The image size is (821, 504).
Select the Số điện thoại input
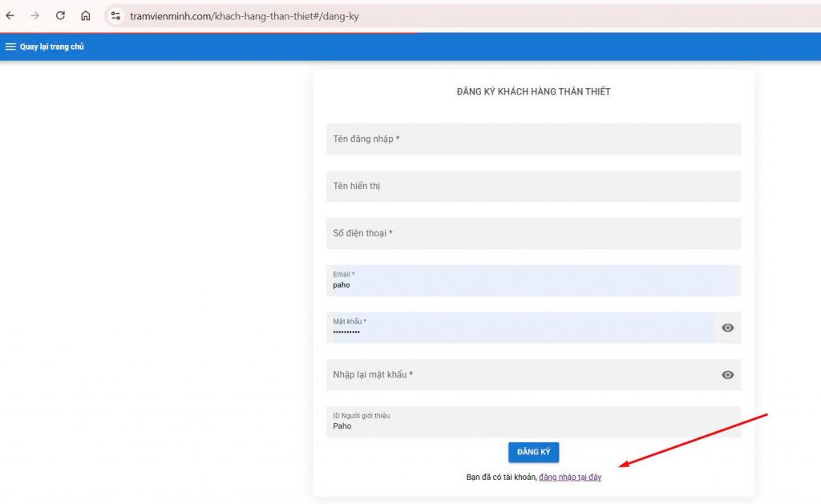(x=533, y=233)
